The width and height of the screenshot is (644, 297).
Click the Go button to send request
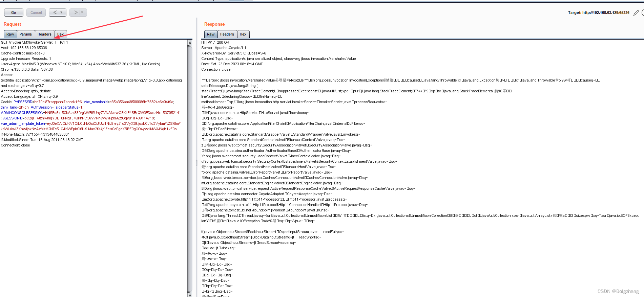pyautogui.click(x=14, y=13)
